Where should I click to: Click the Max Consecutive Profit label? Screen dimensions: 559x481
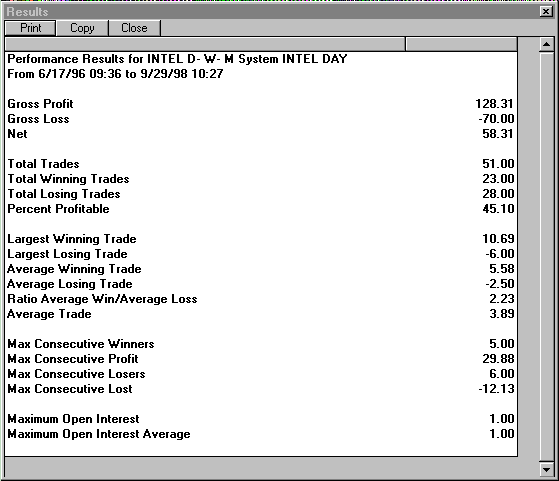tap(73, 359)
